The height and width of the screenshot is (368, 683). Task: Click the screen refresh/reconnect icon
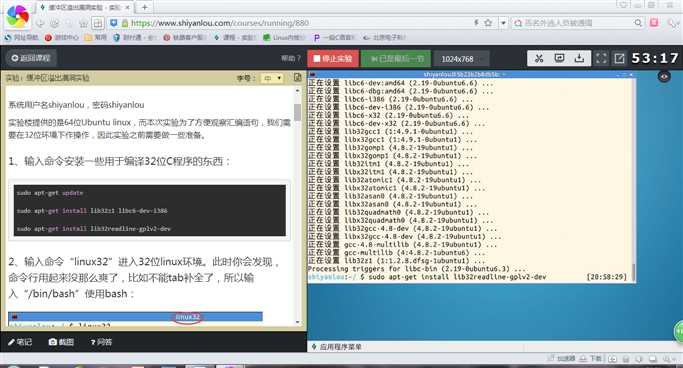(559, 58)
